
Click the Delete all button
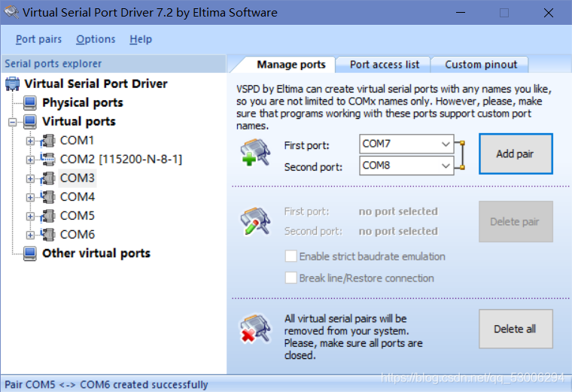(516, 329)
